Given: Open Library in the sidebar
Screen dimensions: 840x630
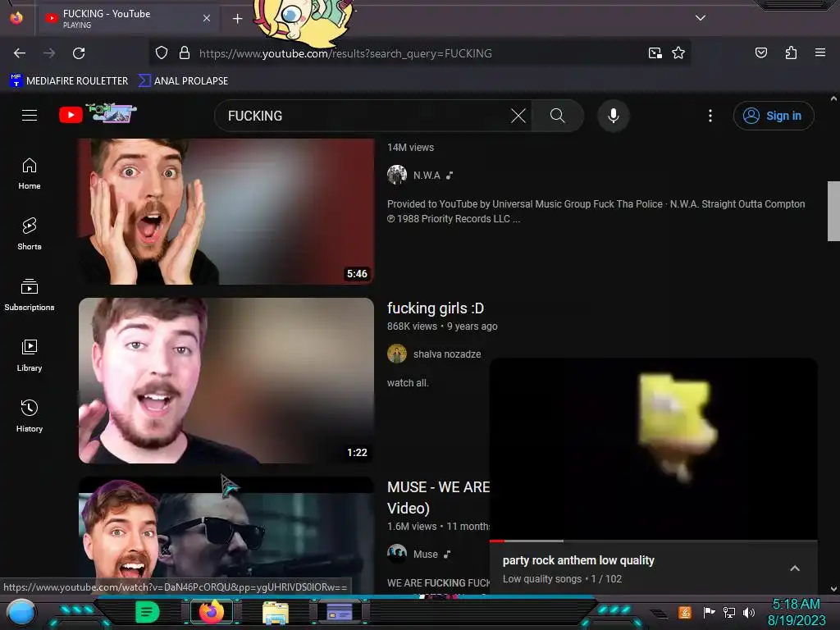Looking at the screenshot, I should pos(30,356).
